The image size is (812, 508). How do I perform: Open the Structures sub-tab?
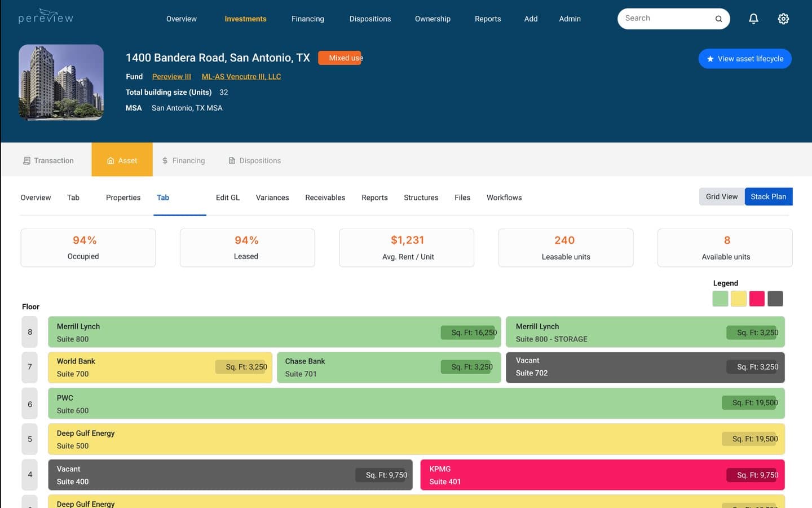(x=421, y=198)
